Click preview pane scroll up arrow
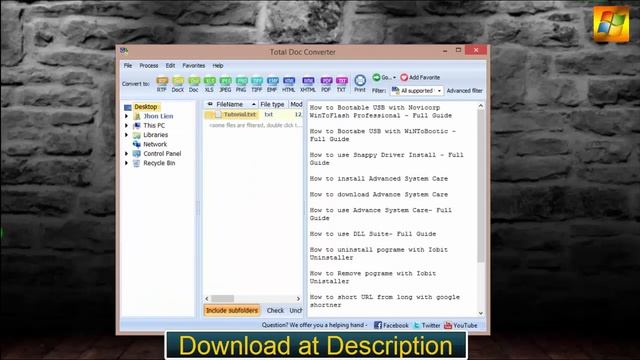The height and width of the screenshot is (360, 640). point(481,106)
